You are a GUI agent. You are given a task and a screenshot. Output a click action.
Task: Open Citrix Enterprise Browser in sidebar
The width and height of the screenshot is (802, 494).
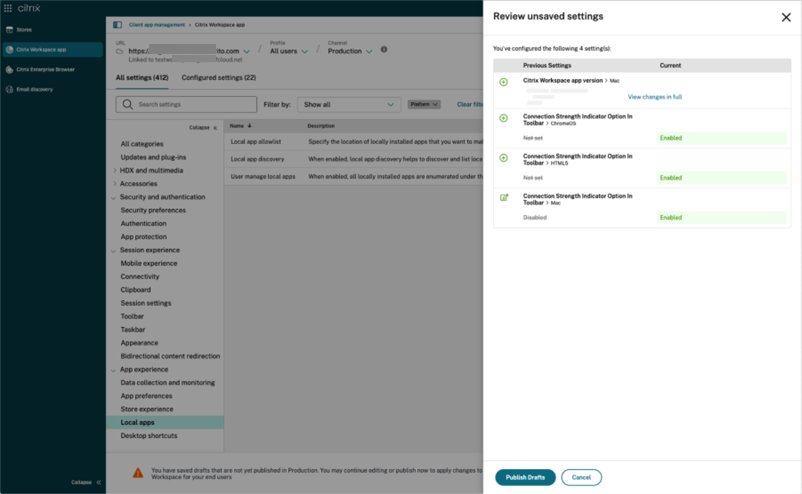(46, 70)
